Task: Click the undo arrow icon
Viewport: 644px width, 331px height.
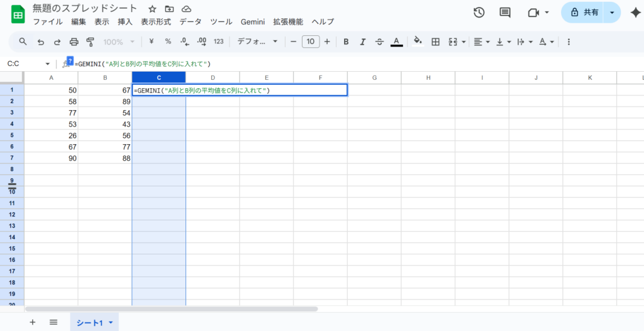Action: click(x=40, y=42)
